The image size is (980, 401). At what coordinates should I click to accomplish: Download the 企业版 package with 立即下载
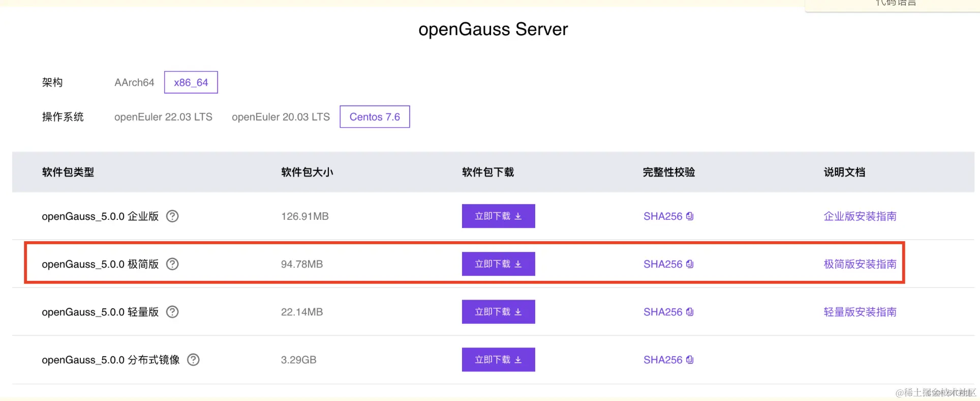[x=499, y=216]
